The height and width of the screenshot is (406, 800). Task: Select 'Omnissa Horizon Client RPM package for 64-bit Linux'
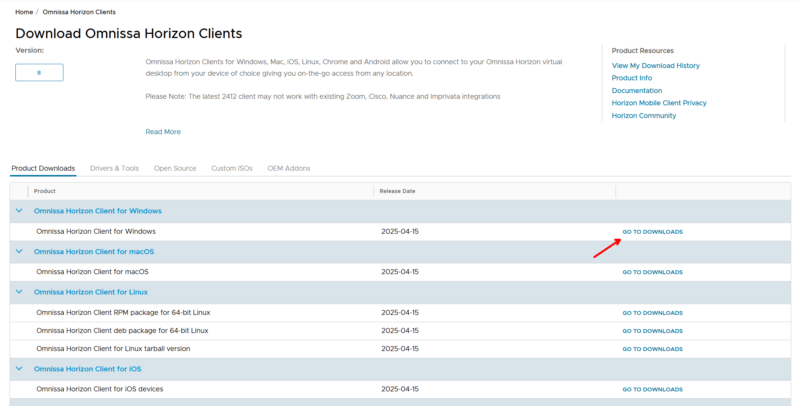(x=123, y=312)
